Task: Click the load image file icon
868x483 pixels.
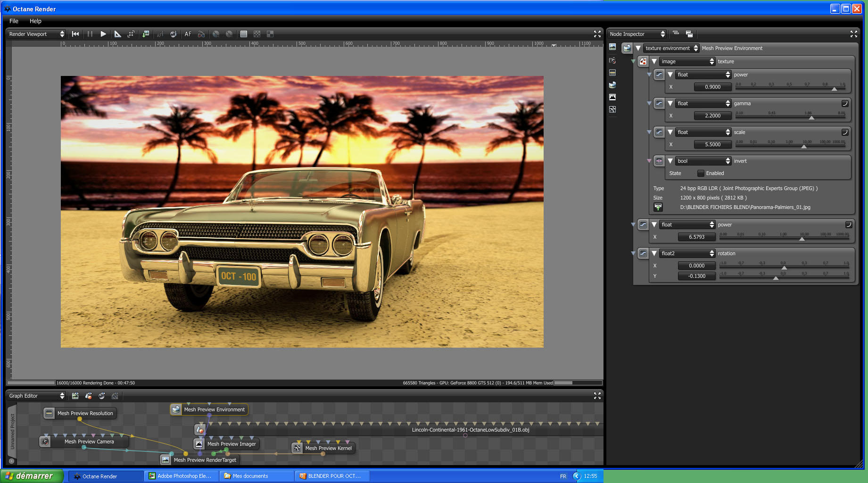Action: tap(658, 207)
